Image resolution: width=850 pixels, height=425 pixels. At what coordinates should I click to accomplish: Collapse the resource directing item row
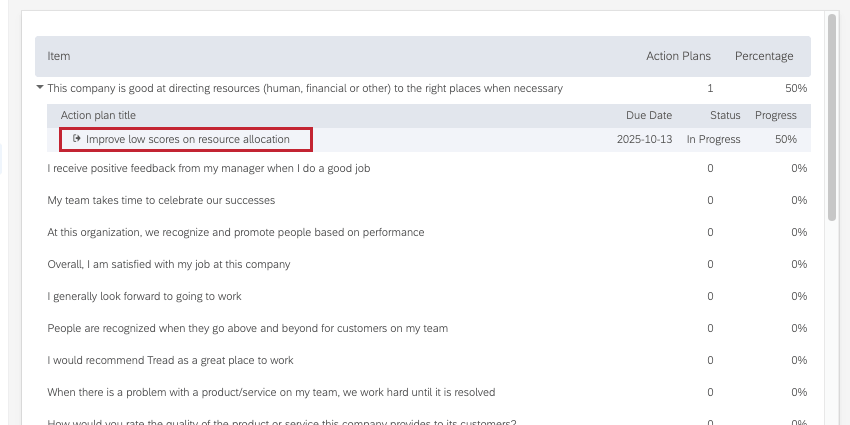click(40, 88)
